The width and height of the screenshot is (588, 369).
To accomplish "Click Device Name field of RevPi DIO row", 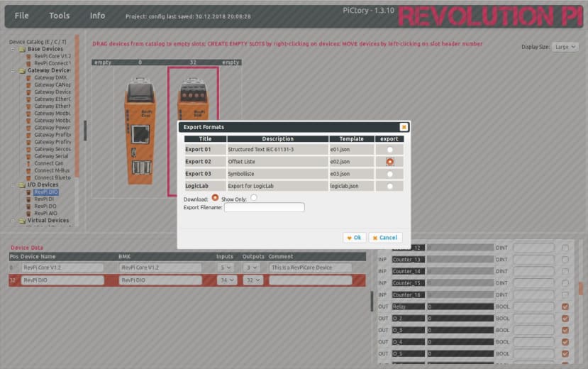I will point(62,280).
